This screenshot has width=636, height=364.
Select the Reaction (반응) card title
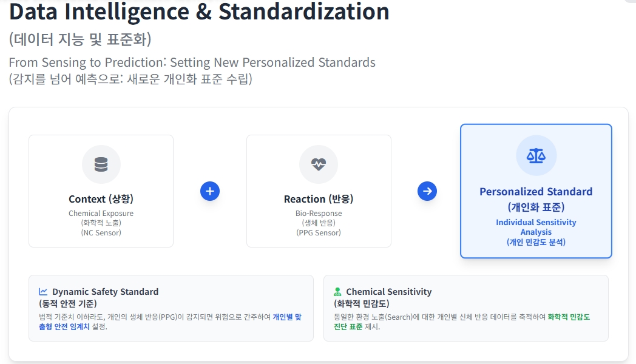319,199
